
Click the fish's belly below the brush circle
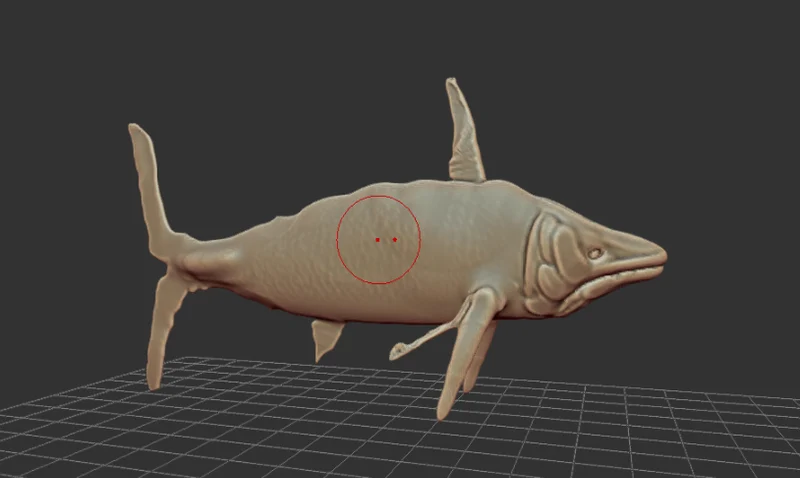coord(380,304)
